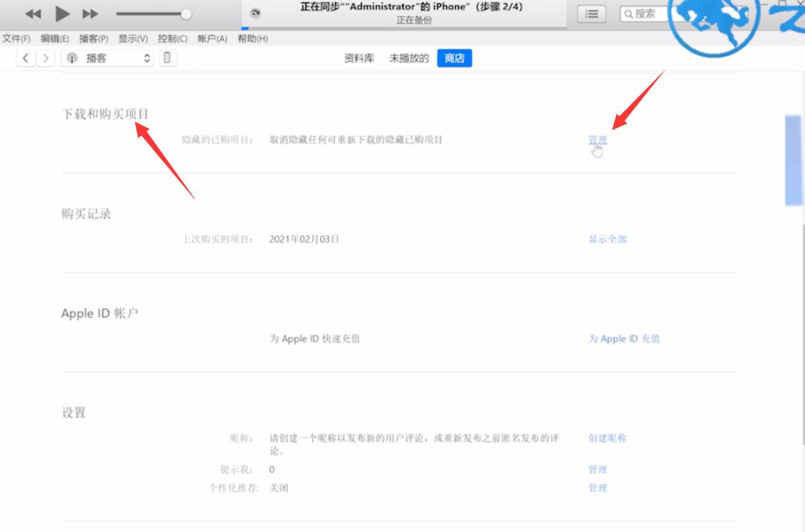
Task: Go back with the left chevron
Action: [26, 58]
